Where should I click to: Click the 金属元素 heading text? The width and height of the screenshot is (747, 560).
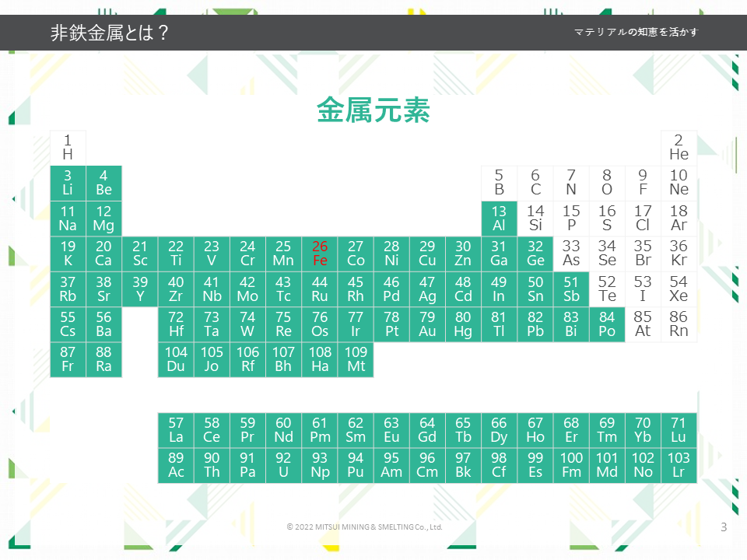click(373, 111)
